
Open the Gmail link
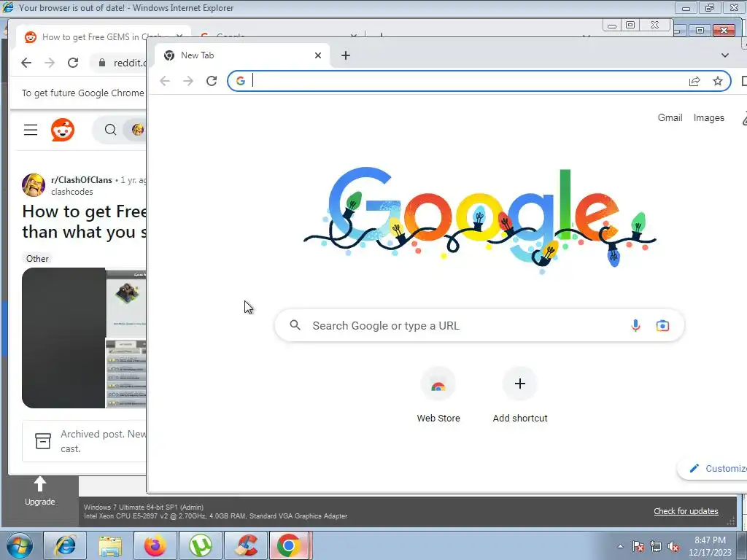tap(670, 117)
